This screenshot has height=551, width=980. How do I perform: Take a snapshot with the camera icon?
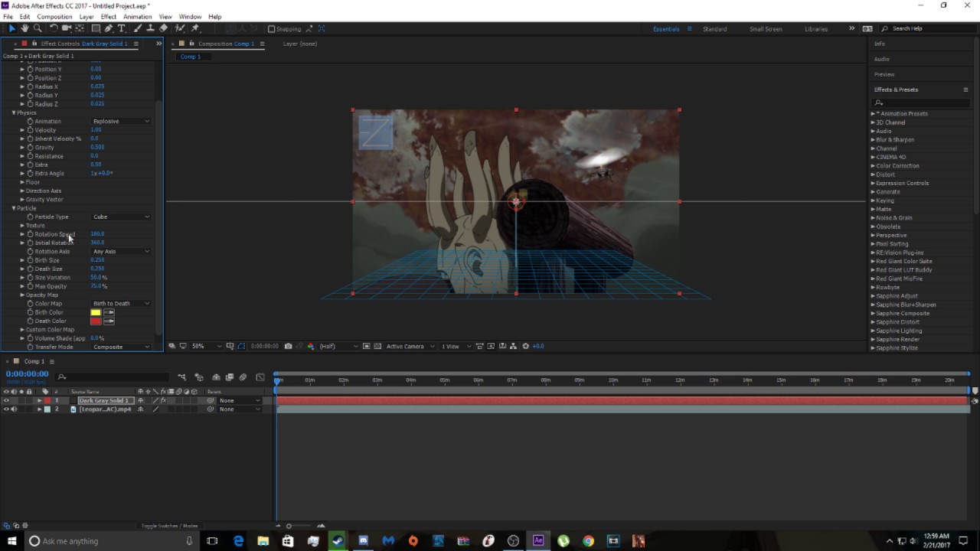288,347
